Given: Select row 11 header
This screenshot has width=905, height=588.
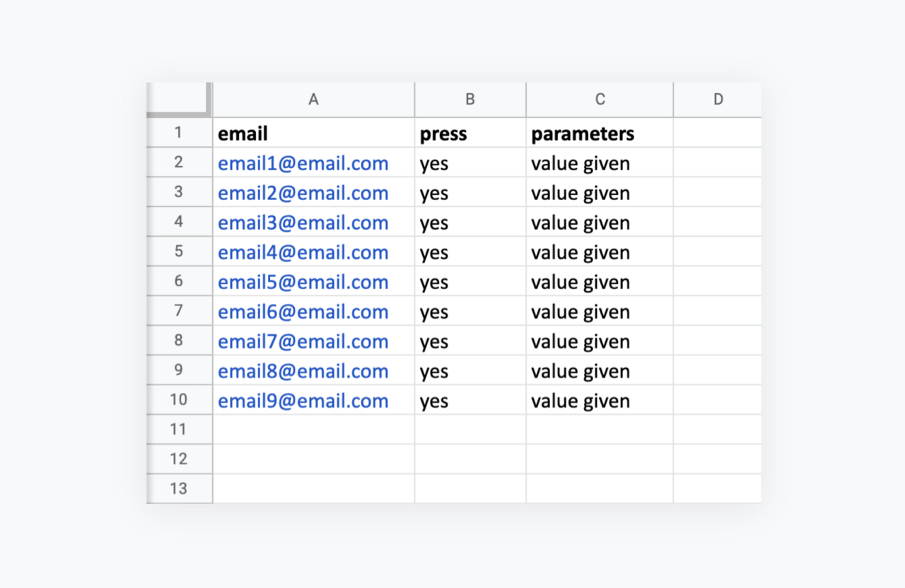Looking at the screenshot, I should (x=179, y=429).
